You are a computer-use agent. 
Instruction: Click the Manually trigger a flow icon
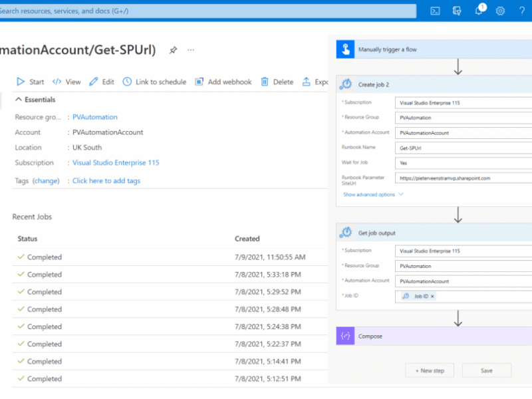(x=345, y=49)
